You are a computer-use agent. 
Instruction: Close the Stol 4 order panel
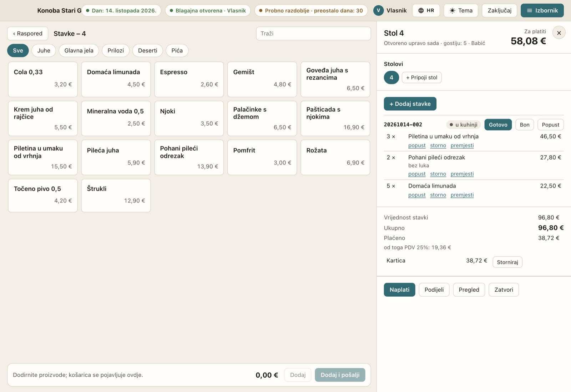click(x=559, y=33)
